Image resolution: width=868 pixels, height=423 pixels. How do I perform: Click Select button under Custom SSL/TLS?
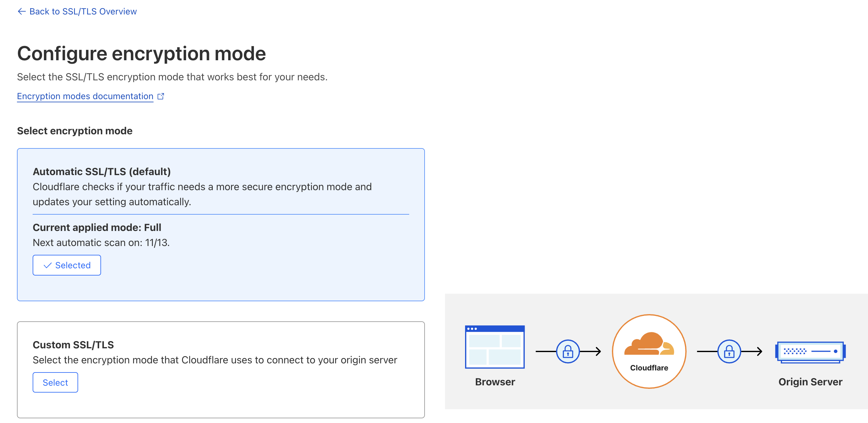(x=55, y=383)
